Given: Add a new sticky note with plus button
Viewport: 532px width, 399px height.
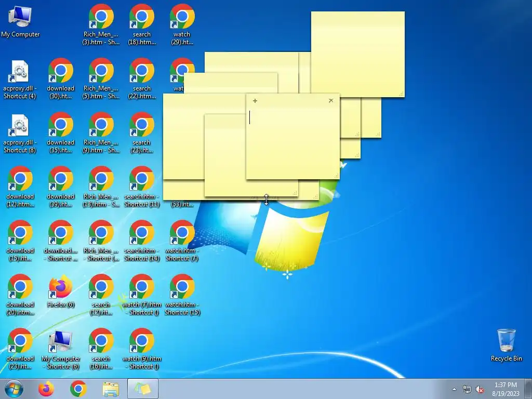Looking at the screenshot, I should click(255, 101).
